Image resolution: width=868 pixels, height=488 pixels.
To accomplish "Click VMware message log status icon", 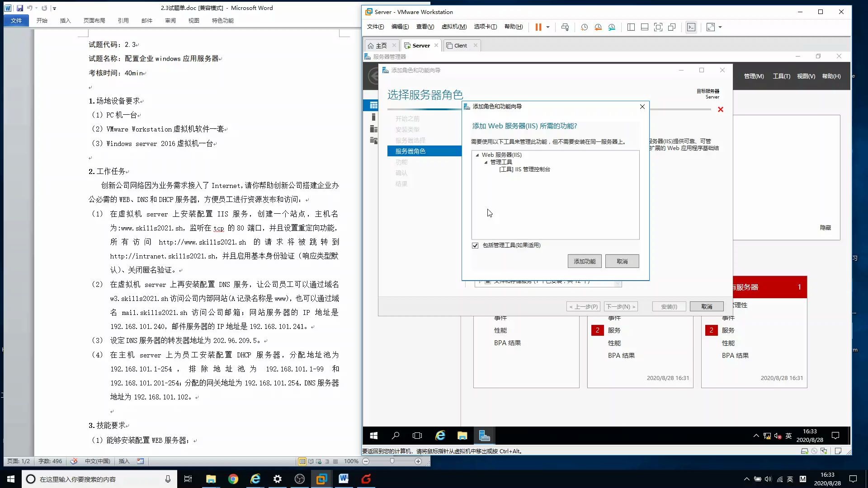I will click(x=838, y=451).
